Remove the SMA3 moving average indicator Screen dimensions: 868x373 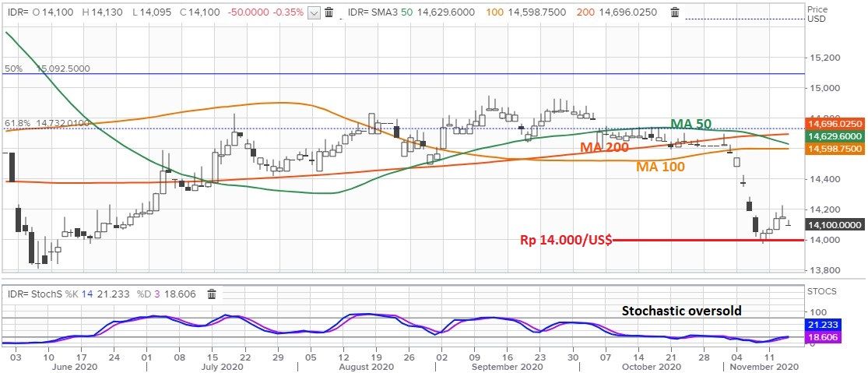click(x=674, y=12)
